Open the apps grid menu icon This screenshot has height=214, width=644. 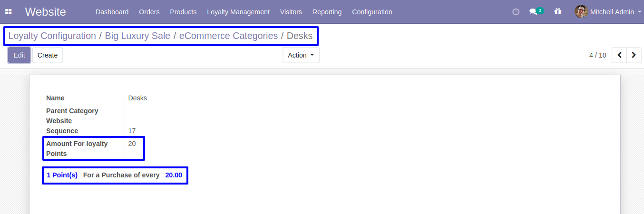click(9, 12)
